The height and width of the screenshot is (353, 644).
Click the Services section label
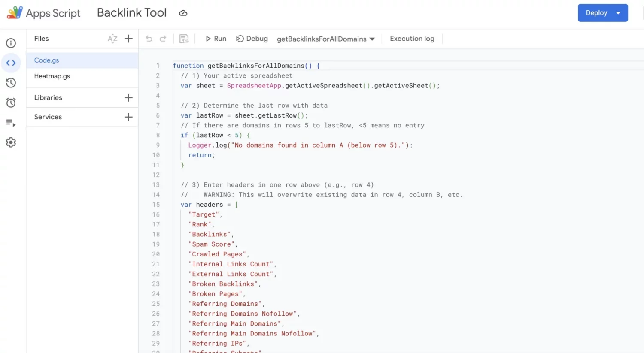48,117
